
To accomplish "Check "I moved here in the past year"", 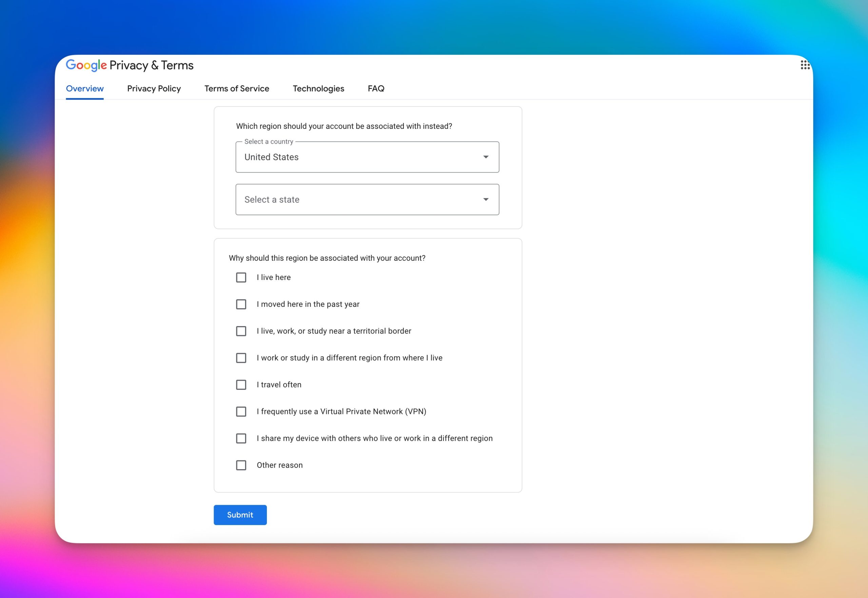I will tap(241, 304).
